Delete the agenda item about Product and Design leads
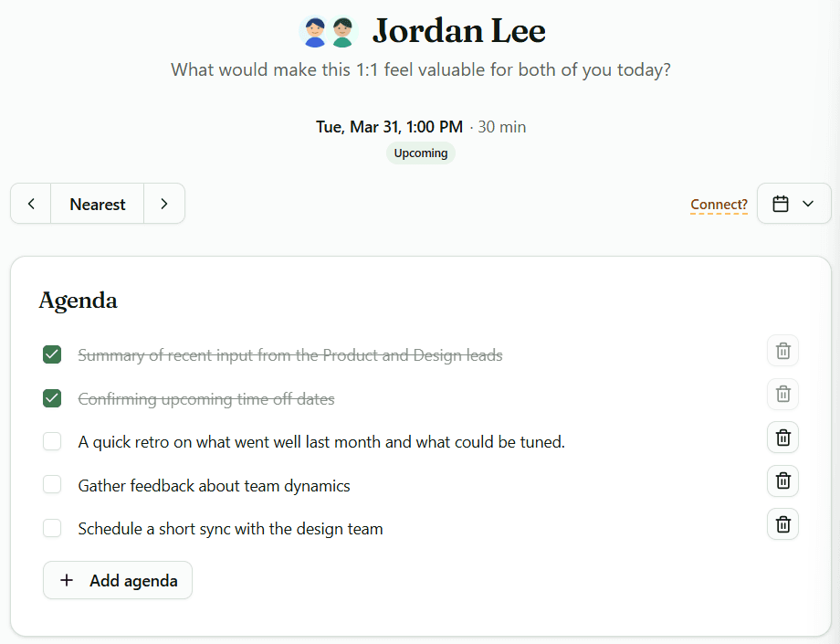The image size is (840, 644). click(782, 350)
